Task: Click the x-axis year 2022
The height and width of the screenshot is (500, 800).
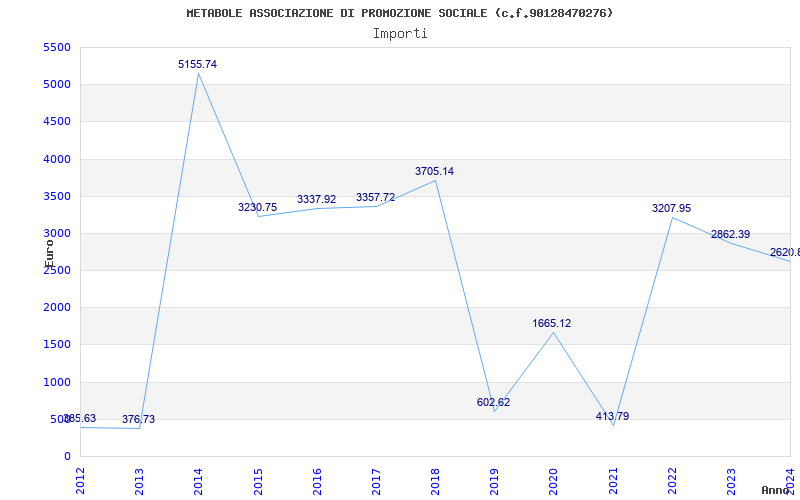Action: point(672,481)
